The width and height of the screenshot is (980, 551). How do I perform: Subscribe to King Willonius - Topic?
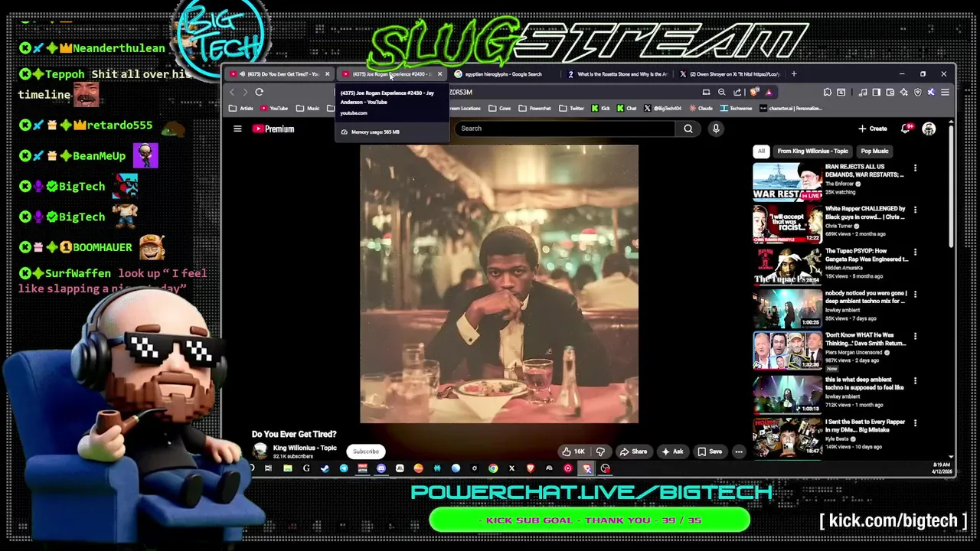[365, 452]
